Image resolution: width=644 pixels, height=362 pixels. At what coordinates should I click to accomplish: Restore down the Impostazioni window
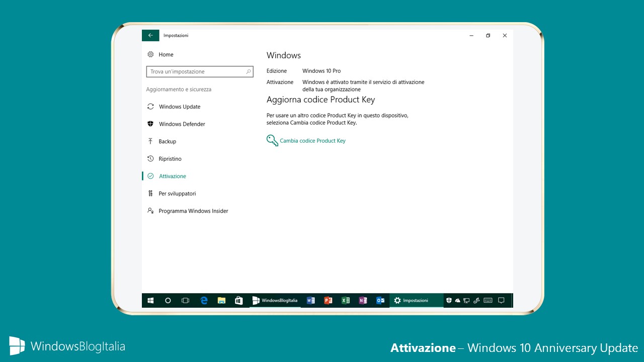point(488,36)
